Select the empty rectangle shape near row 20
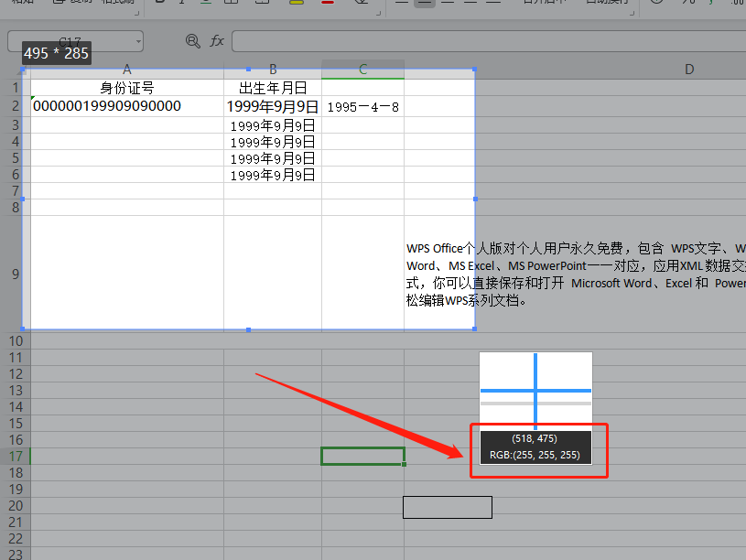The height and width of the screenshot is (560, 746). click(x=447, y=507)
